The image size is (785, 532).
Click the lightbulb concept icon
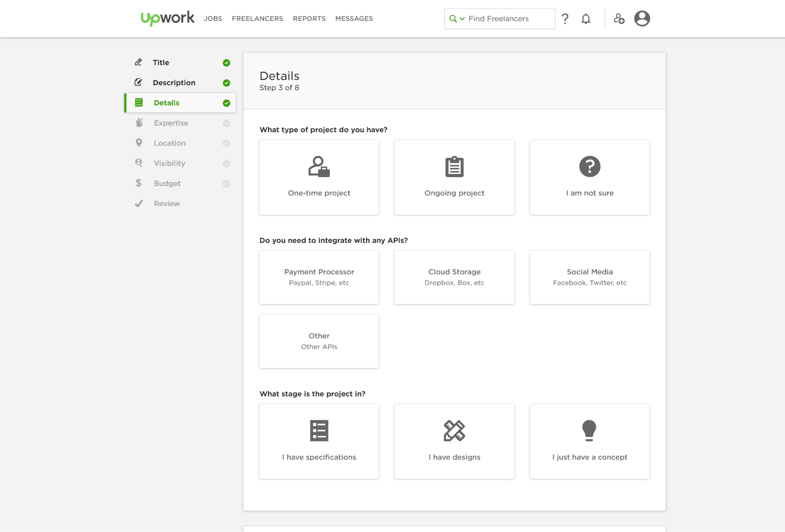point(589,431)
